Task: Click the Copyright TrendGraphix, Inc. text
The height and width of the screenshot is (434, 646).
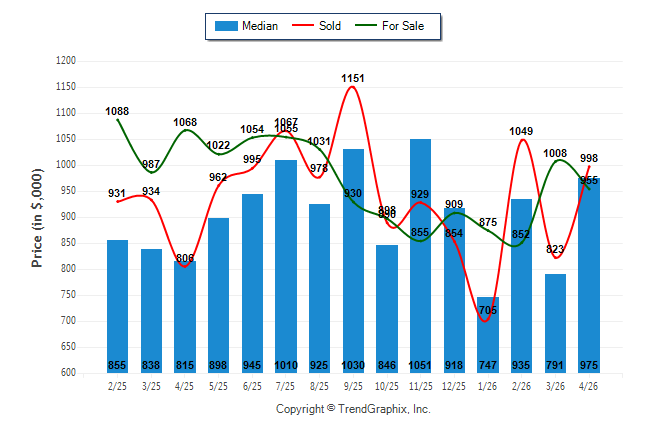Action: (x=353, y=409)
